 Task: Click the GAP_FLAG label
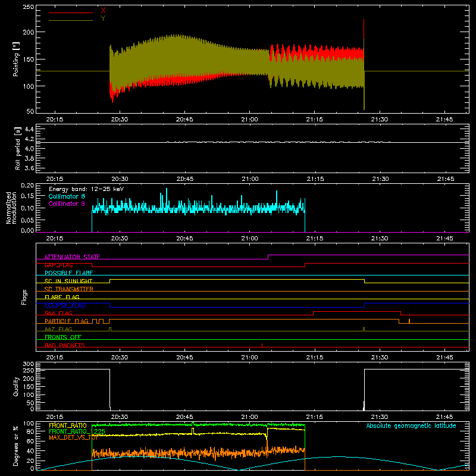click(x=58, y=265)
